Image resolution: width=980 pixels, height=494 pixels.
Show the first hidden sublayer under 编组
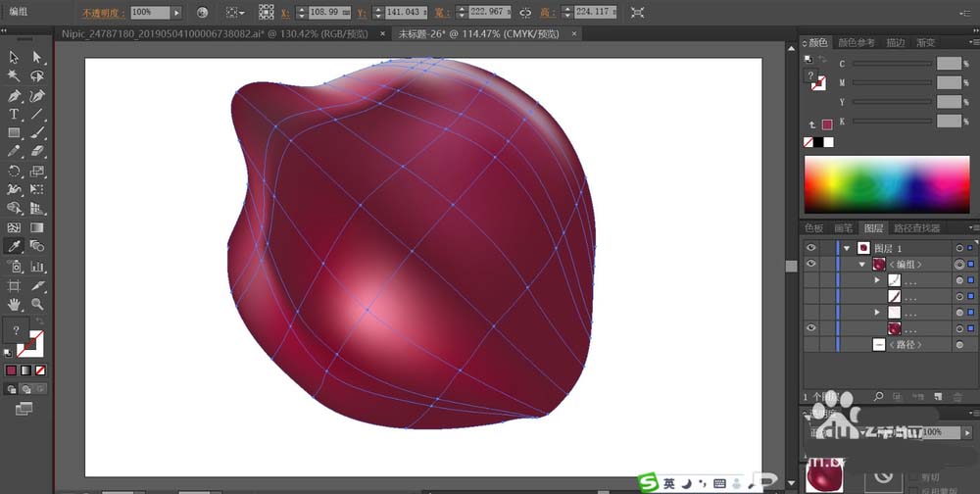[811, 280]
